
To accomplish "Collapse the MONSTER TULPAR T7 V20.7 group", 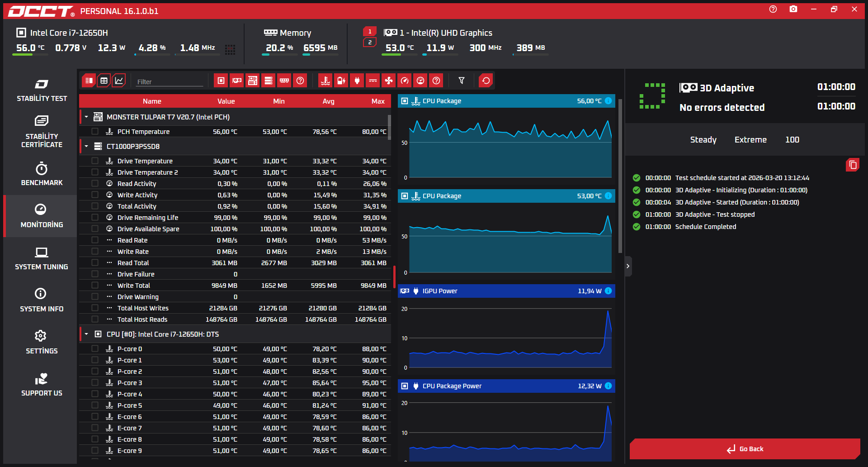I will coord(86,117).
